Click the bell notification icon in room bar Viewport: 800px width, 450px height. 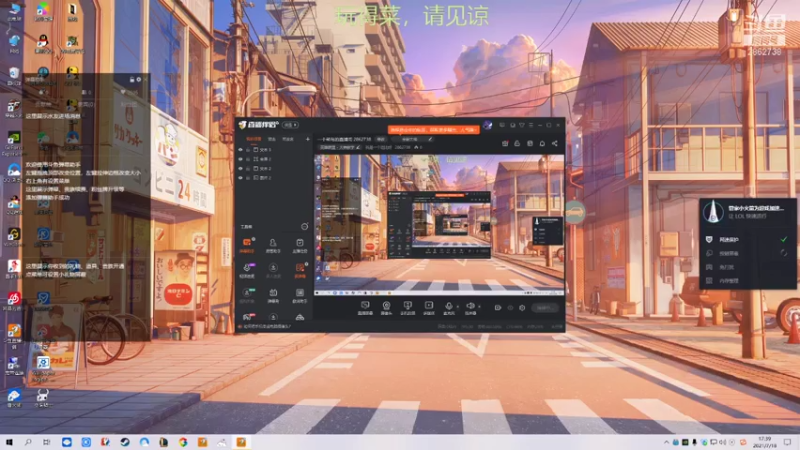(542, 143)
